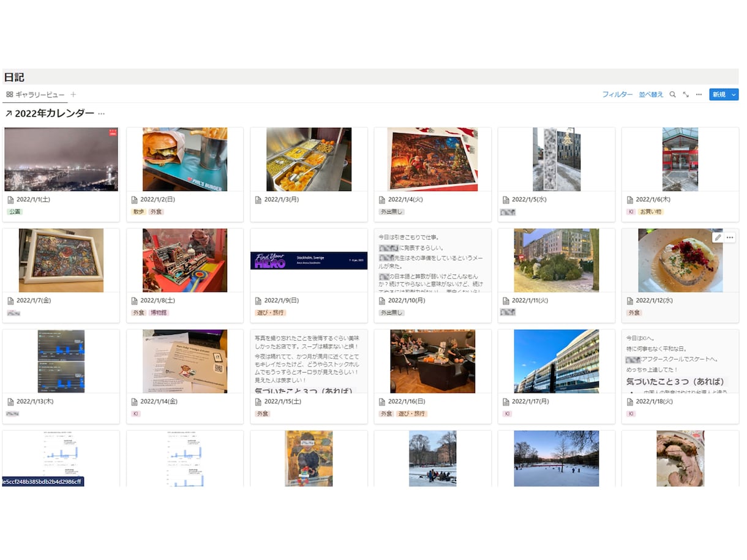The width and height of the screenshot is (747, 560).
Task: Click お買い物 tag on 2022/1/6(木)
Action: (x=651, y=212)
